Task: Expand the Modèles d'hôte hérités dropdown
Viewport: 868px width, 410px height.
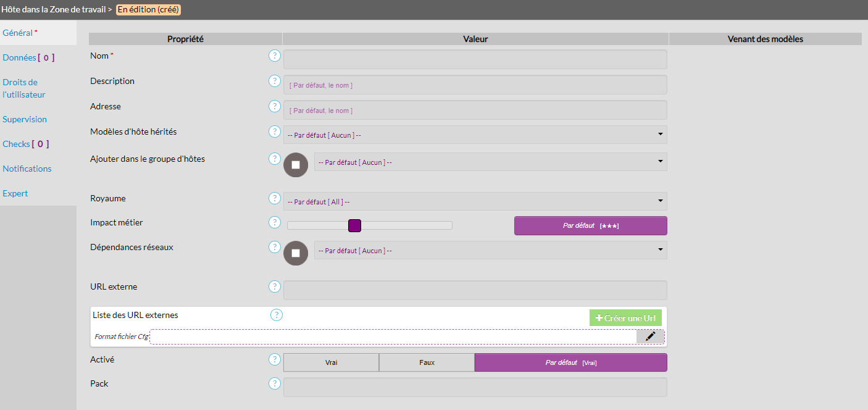Action: tap(475, 135)
